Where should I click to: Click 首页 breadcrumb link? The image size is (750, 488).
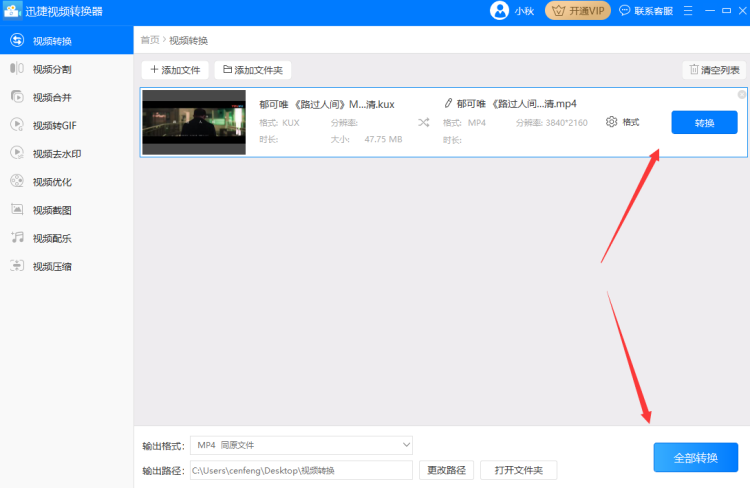click(x=150, y=40)
